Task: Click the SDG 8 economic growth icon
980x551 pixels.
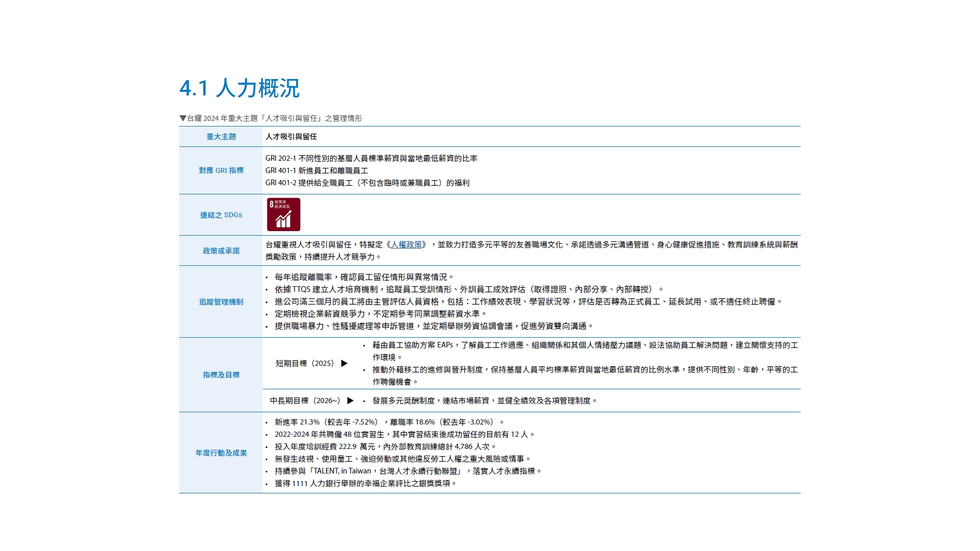Action: [x=283, y=215]
